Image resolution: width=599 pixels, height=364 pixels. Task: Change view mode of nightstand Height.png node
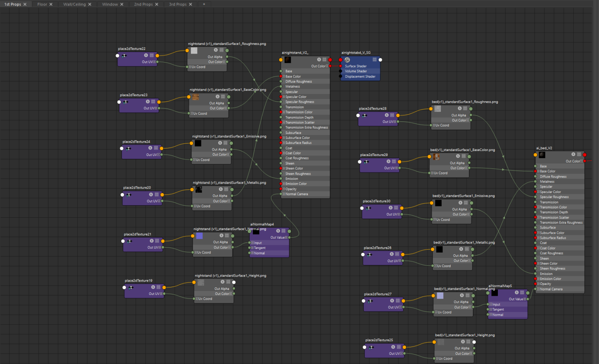[228, 282]
